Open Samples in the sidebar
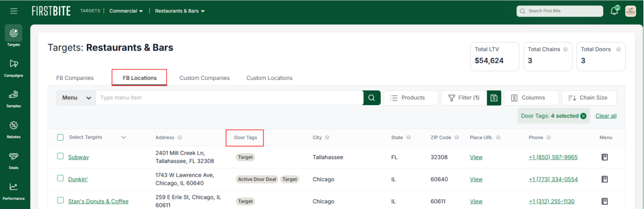The image size is (644, 209). [13, 99]
